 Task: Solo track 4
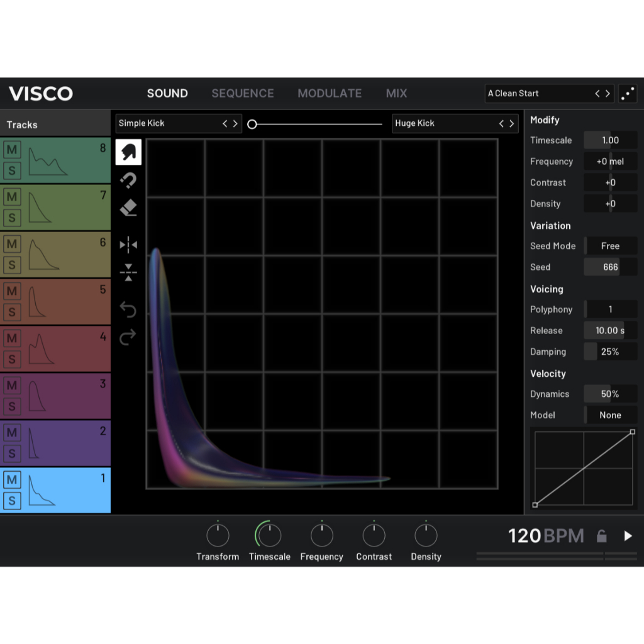(12, 359)
